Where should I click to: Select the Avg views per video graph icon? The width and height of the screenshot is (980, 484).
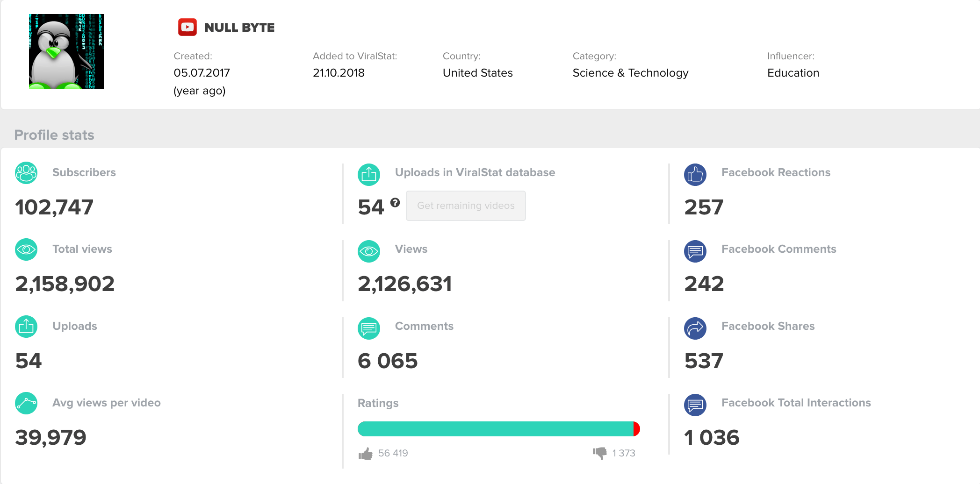click(26, 403)
